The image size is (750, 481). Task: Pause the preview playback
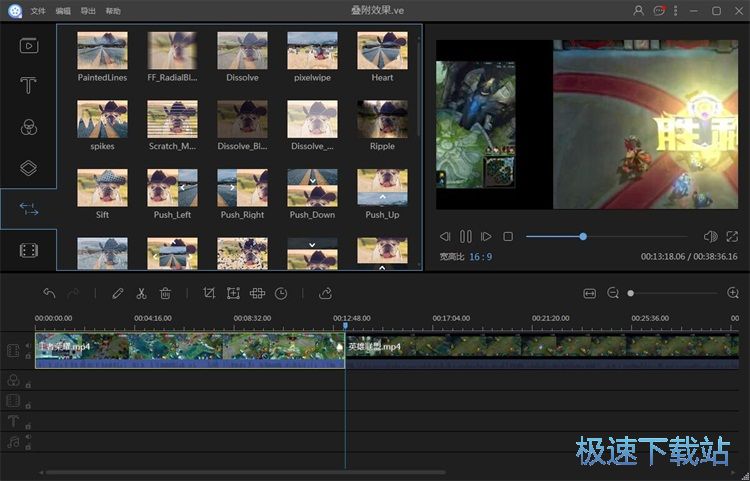point(465,236)
